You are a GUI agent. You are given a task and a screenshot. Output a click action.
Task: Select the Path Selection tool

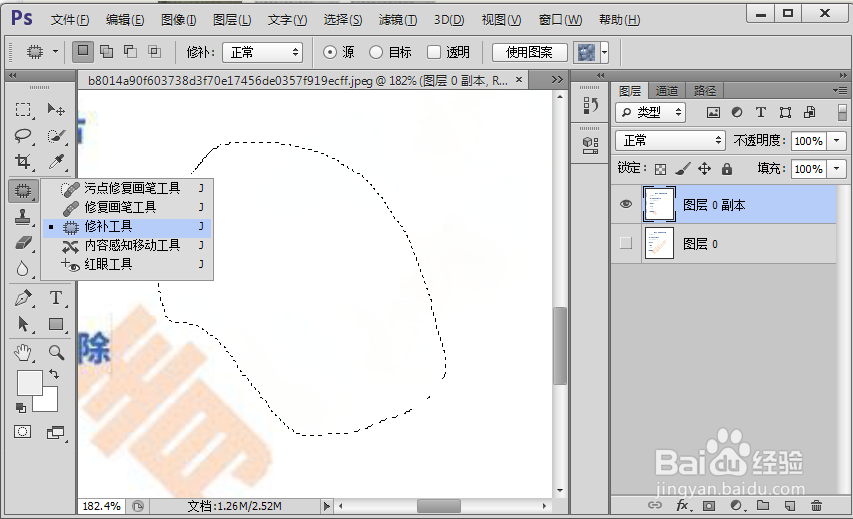coord(23,324)
